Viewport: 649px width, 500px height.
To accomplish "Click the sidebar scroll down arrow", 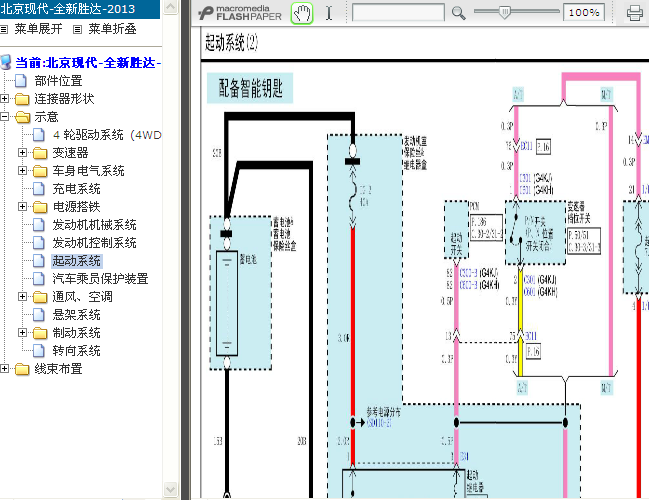I will [x=170, y=489].
